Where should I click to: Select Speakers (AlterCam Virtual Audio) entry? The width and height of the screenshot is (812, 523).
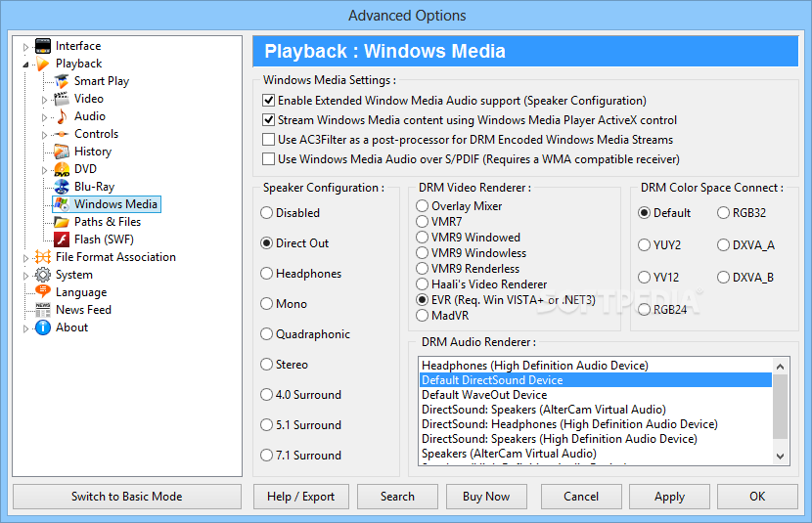pos(595,454)
